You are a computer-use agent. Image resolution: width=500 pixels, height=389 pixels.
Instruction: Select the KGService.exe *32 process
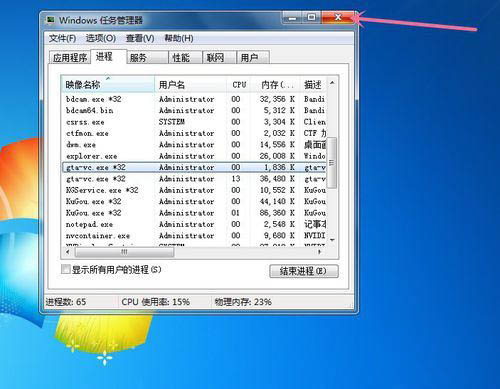coord(194,190)
